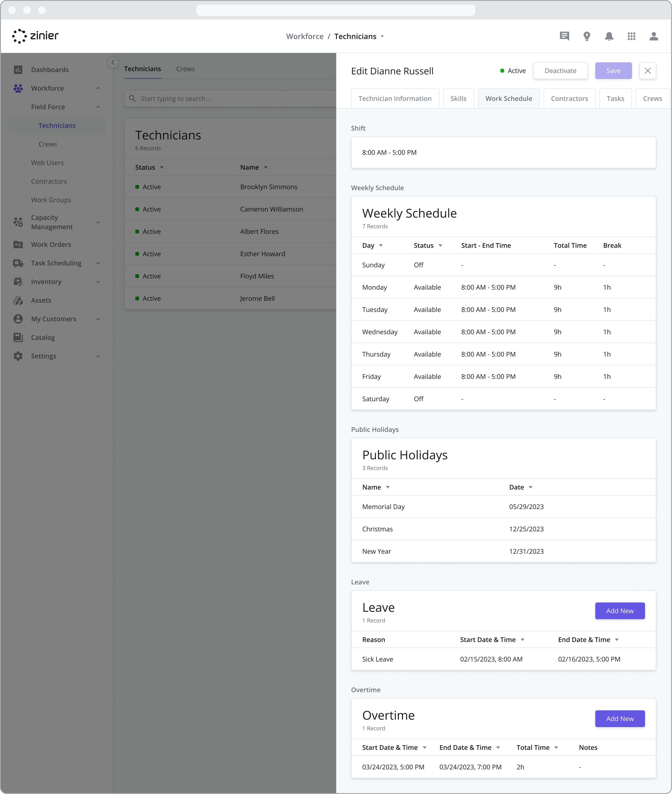Select Brooklyn Simmons technician row
Image resolution: width=672 pixels, height=794 pixels.
coord(230,187)
